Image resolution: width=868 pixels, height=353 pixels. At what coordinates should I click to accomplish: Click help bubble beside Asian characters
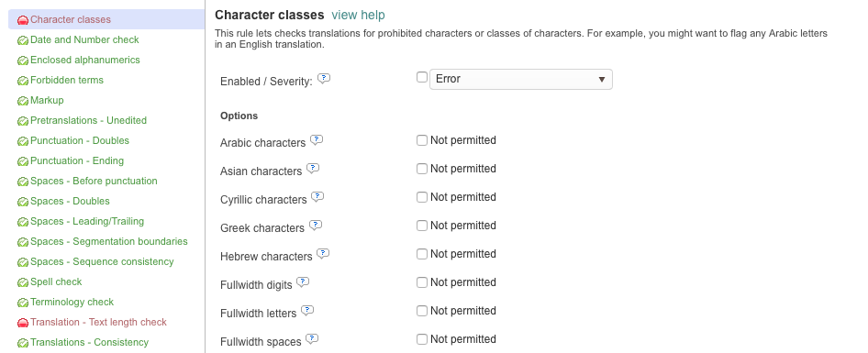pyautogui.click(x=313, y=168)
